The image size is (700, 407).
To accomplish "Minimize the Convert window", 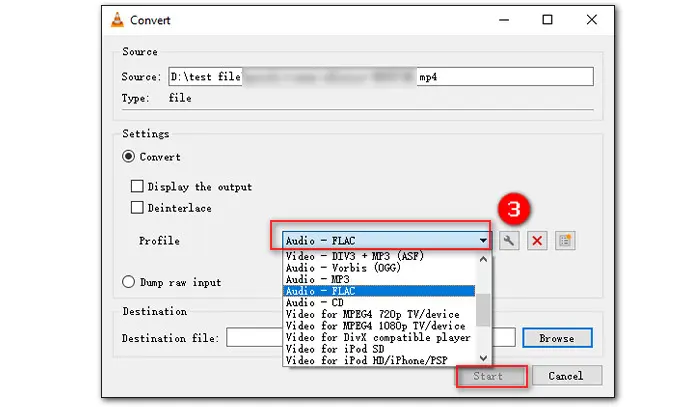I will (504, 20).
